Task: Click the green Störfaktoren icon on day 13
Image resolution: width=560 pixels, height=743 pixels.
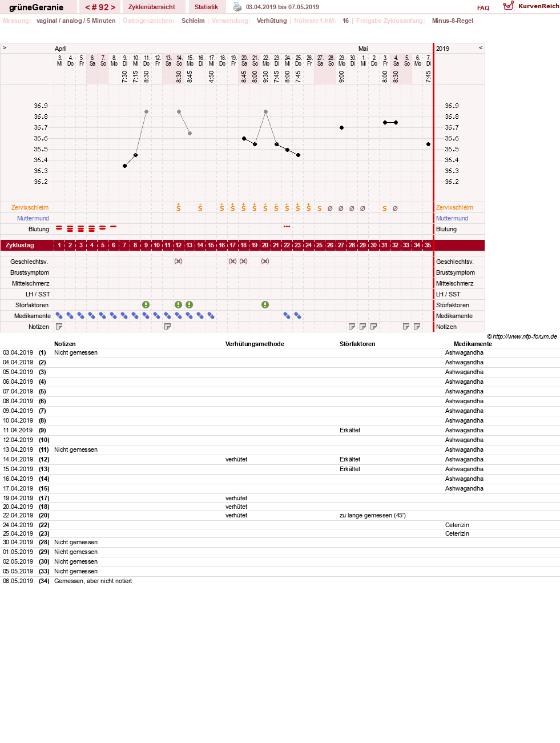Action: coord(190,305)
